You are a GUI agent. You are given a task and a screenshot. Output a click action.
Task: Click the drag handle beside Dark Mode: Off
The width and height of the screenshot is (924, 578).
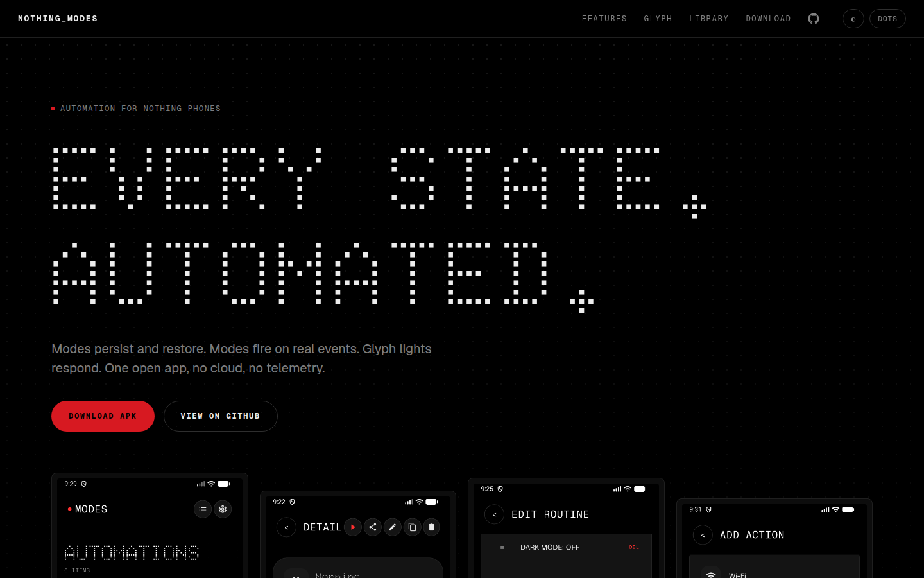tap(502, 548)
